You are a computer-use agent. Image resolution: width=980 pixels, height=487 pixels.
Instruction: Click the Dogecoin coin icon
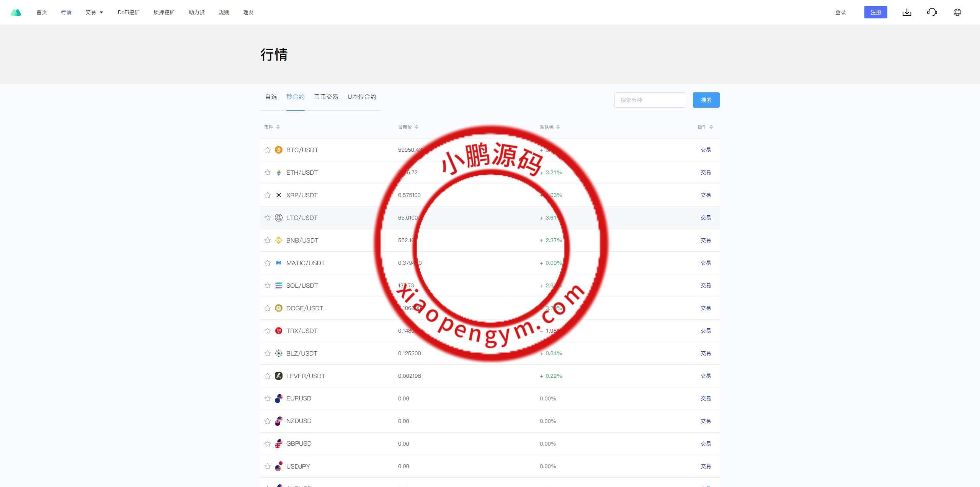(279, 308)
